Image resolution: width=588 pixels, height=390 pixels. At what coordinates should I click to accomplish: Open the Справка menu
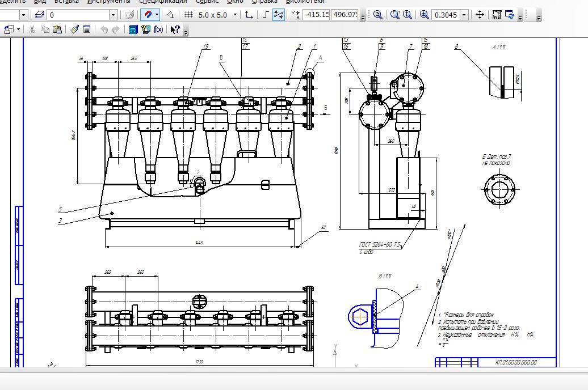[264, 2]
